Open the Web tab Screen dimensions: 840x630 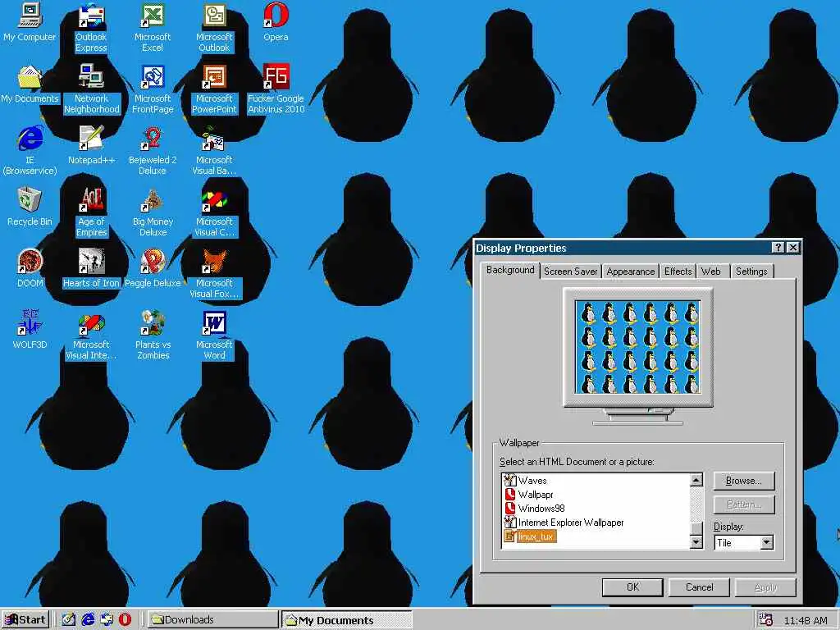pos(711,272)
